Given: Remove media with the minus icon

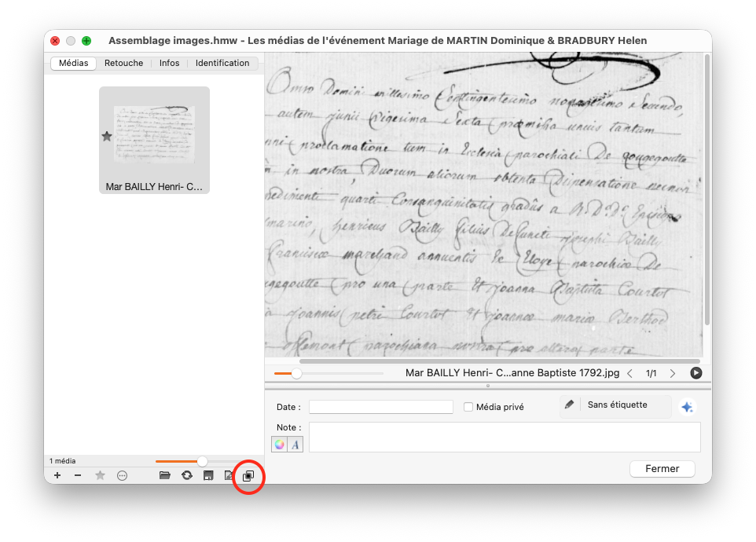Looking at the screenshot, I should coord(78,475).
